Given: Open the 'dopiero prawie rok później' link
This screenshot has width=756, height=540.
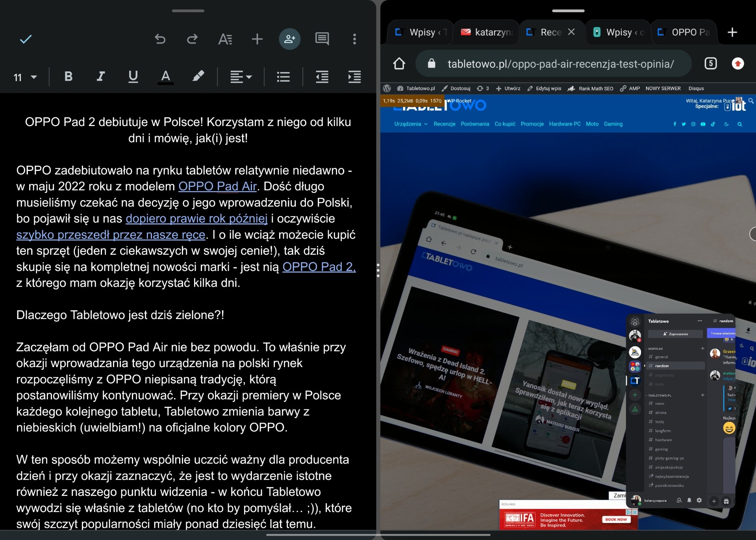Looking at the screenshot, I should (196, 219).
